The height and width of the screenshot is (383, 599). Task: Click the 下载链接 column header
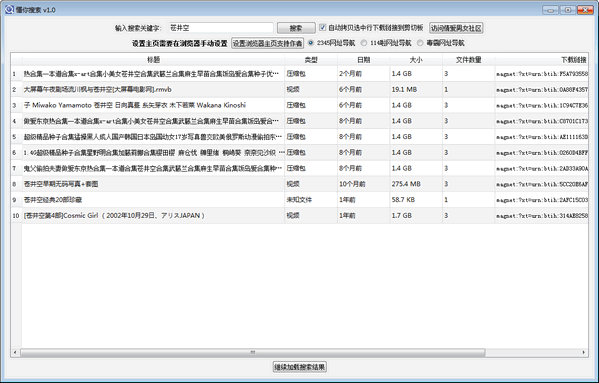pyautogui.click(x=542, y=60)
